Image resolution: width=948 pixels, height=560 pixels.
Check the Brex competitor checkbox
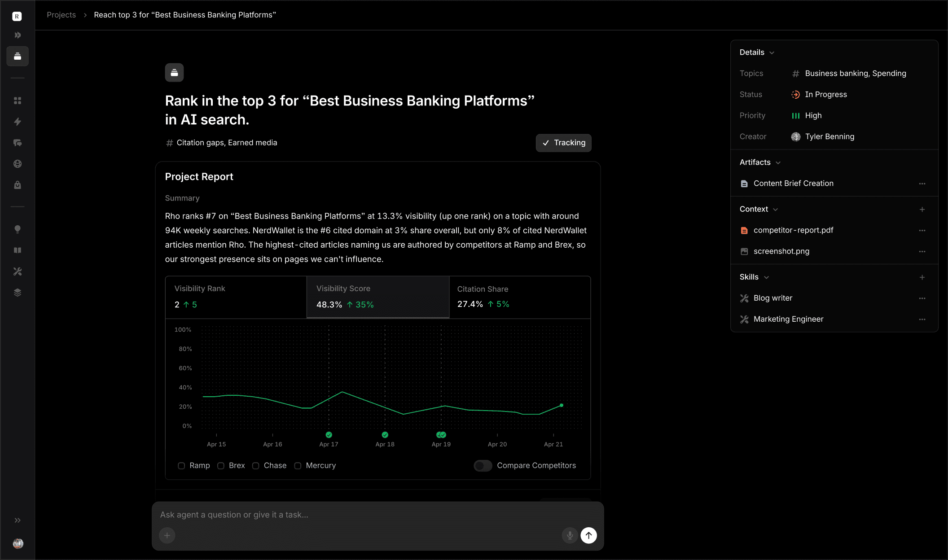[221, 466]
